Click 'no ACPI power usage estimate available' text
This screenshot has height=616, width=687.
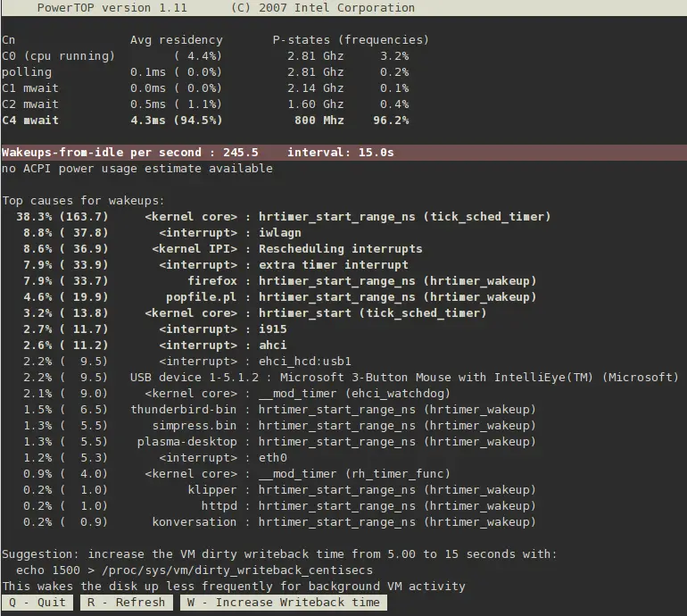tap(137, 169)
